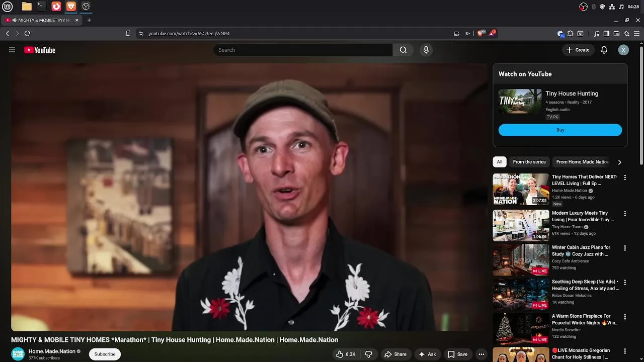Select the From Home.Made.Nation chip
Screen dimensions: 644x362
point(582,162)
